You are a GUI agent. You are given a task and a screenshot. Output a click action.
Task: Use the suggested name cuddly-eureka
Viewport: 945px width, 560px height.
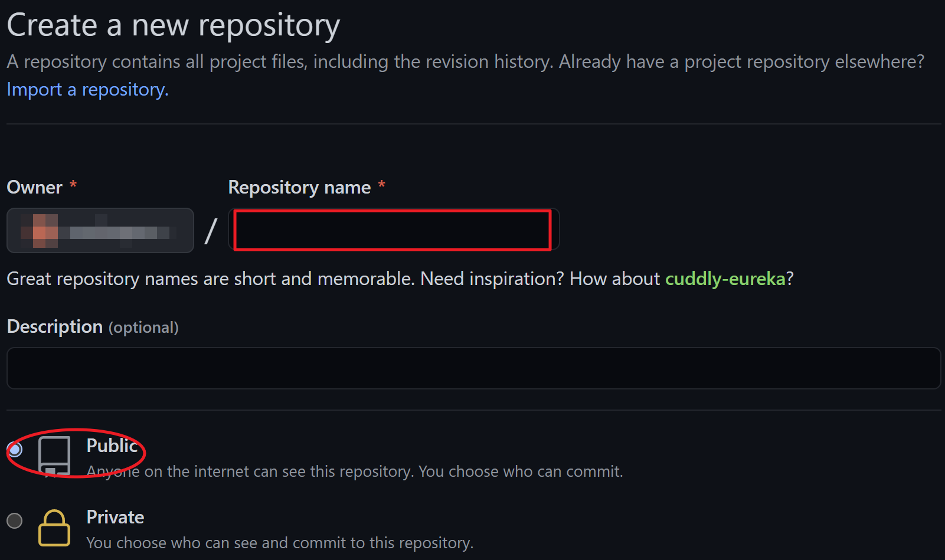(725, 279)
